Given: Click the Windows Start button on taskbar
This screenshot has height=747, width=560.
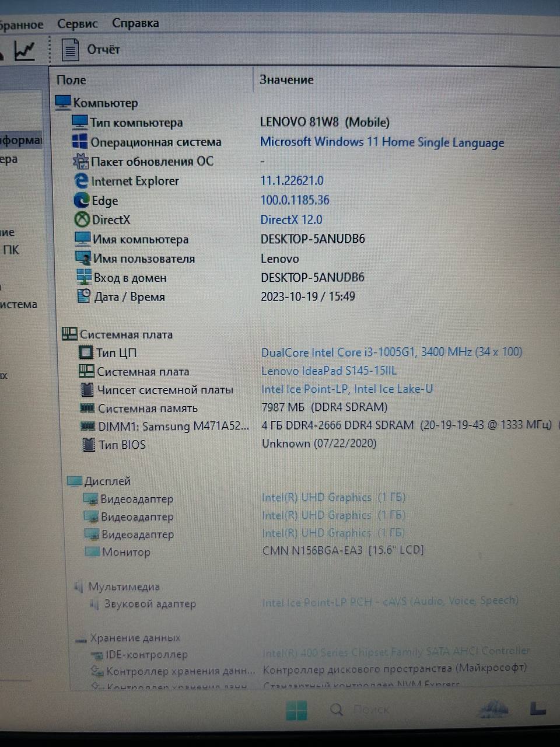Looking at the screenshot, I should 297,710.
